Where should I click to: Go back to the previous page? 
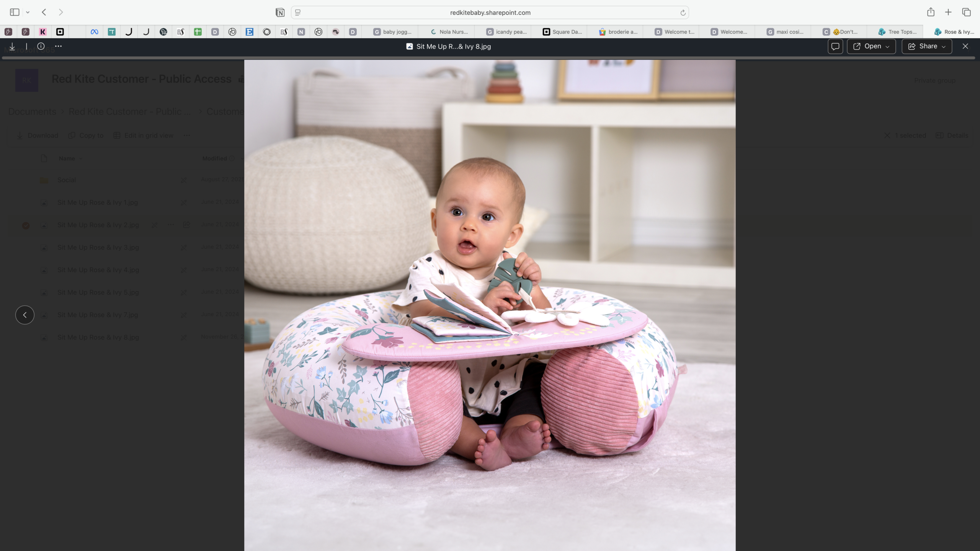[44, 12]
